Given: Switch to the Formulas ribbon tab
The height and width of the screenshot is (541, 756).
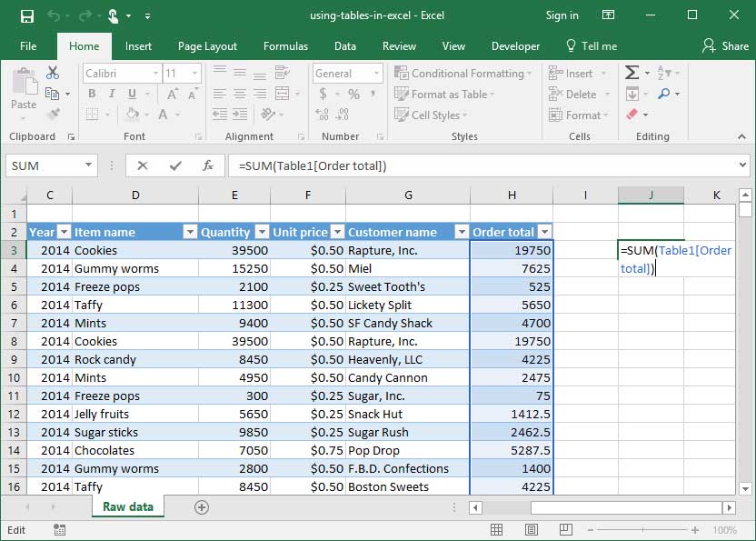Looking at the screenshot, I should (x=285, y=45).
